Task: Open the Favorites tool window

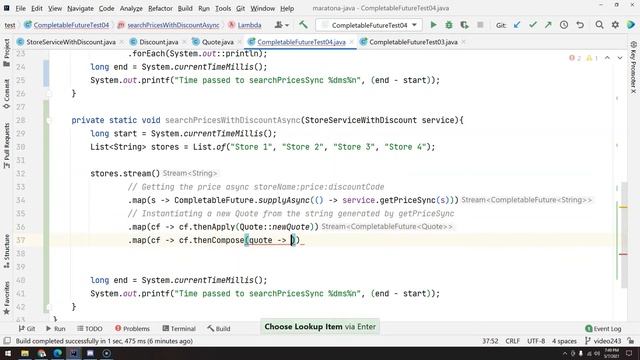Action: (7, 298)
